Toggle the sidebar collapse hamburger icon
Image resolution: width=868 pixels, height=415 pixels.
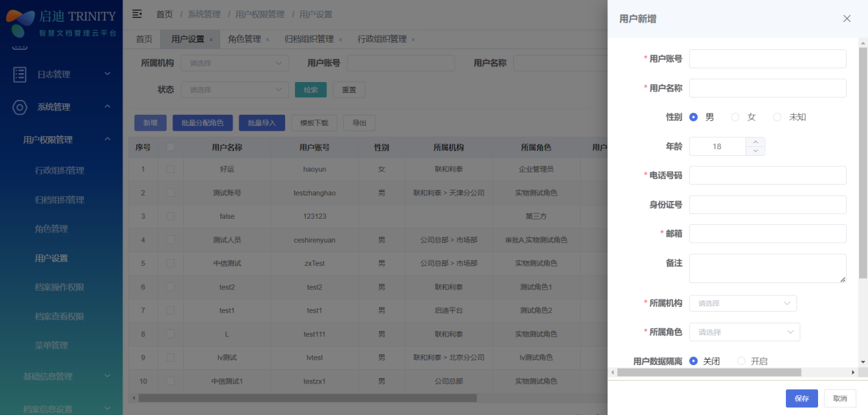[137, 14]
